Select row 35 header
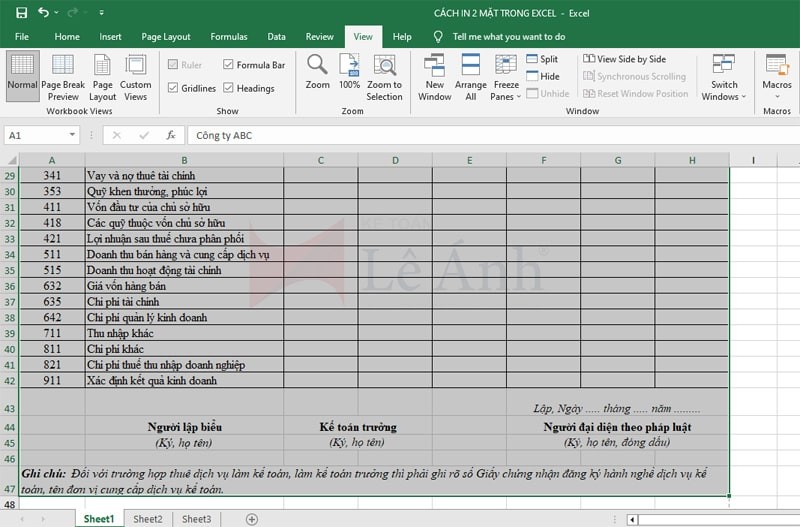The height and width of the screenshot is (527, 800). [x=10, y=270]
